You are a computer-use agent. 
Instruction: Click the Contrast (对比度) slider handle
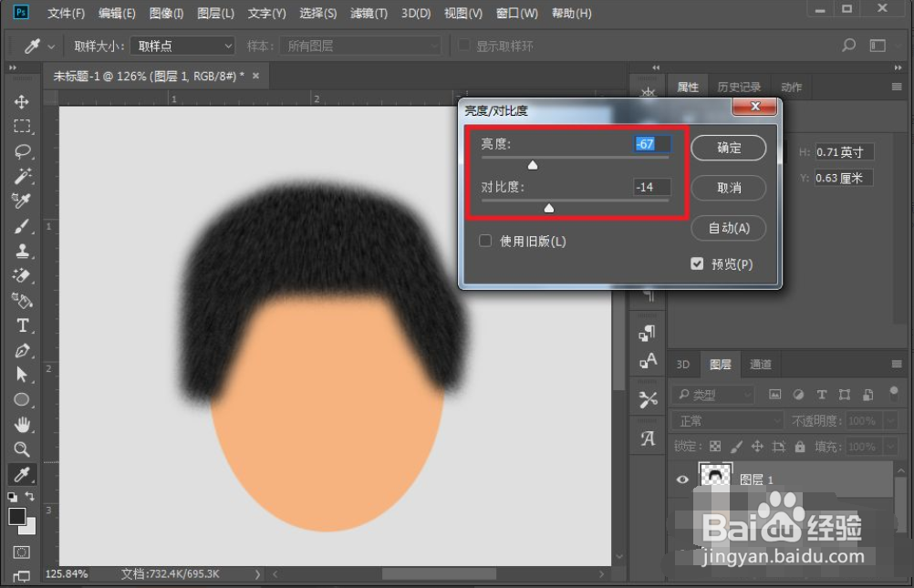pos(548,208)
